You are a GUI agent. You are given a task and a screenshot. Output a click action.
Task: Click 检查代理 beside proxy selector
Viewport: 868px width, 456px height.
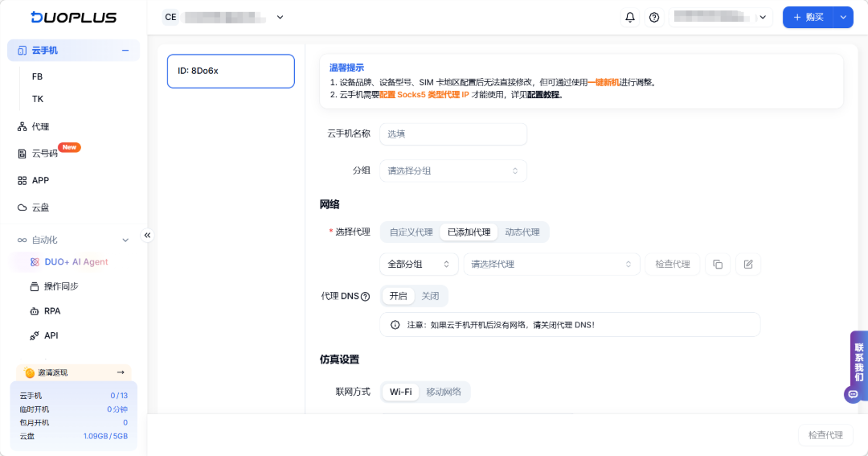point(673,265)
